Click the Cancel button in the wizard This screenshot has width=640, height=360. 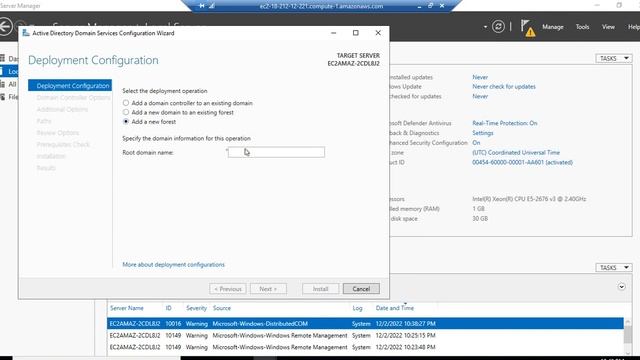tap(361, 289)
